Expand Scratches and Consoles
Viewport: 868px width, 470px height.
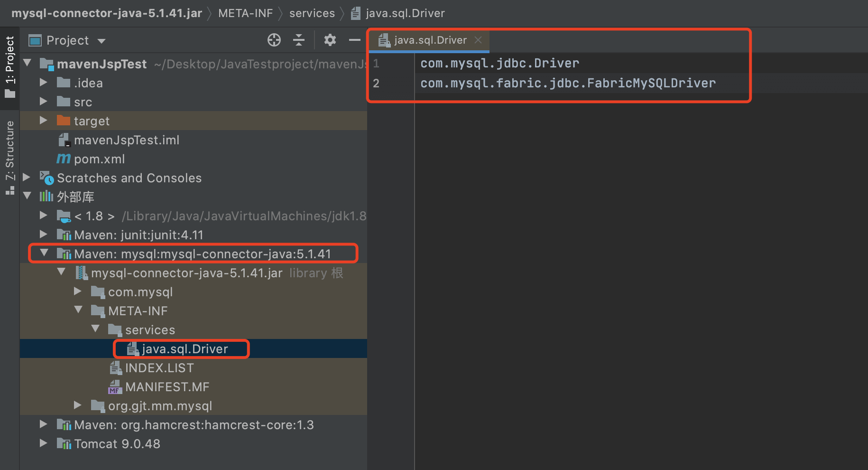click(27, 178)
